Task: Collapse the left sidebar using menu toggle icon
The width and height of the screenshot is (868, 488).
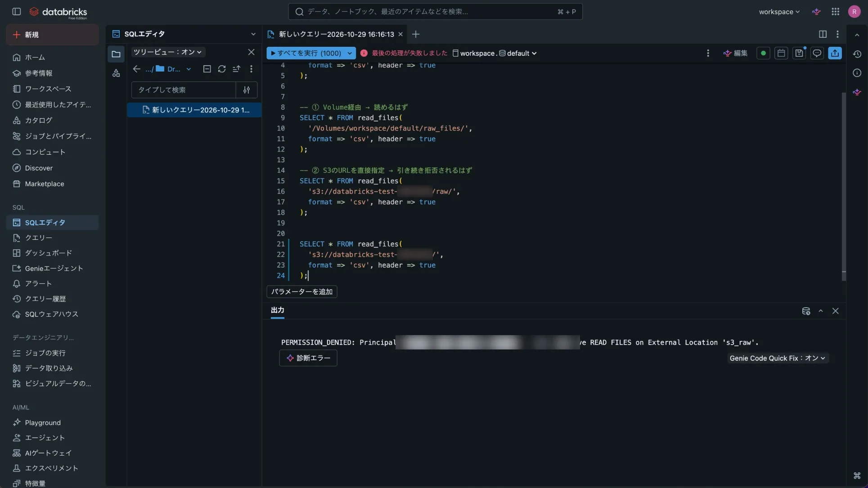Action: tap(17, 12)
